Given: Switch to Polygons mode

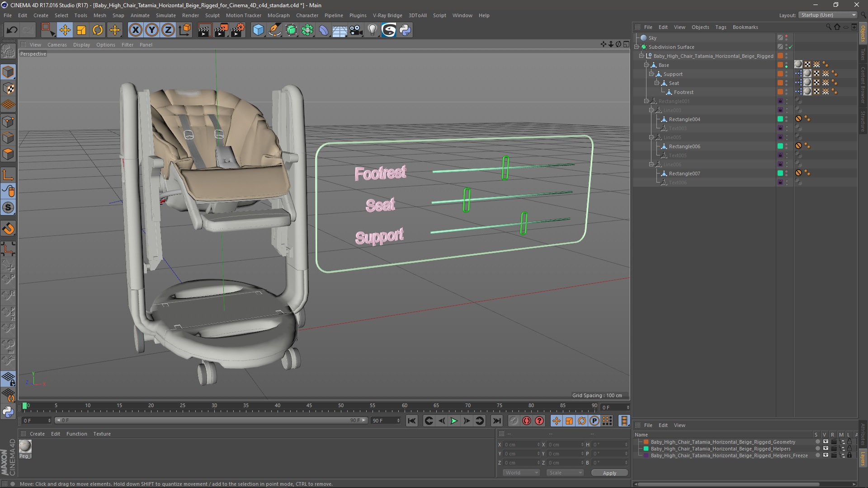Looking at the screenshot, I should click(x=8, y=155).
